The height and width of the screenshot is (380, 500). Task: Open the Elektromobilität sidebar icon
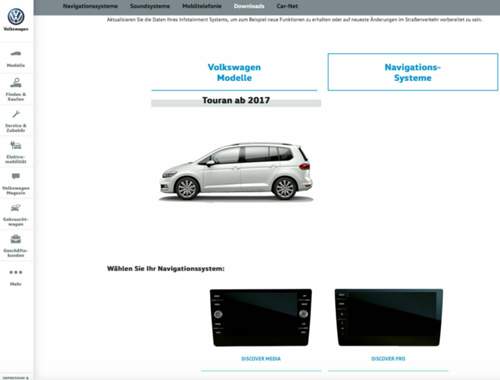point(16,145)
